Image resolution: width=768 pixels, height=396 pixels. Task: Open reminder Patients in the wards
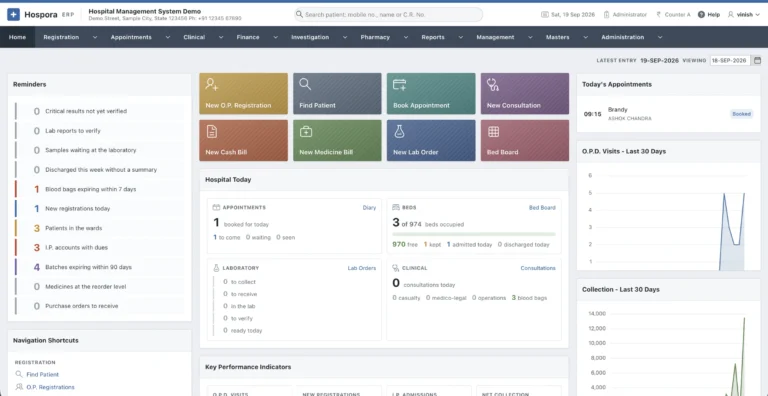(100, 228)
